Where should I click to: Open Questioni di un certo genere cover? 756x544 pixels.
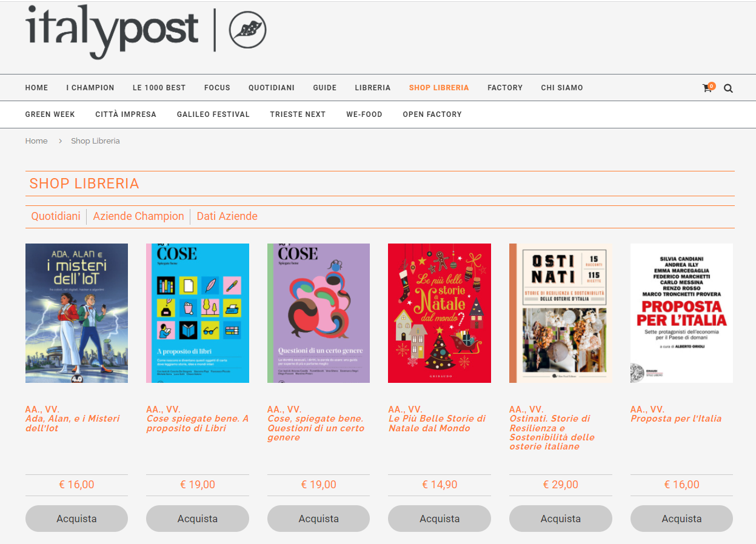(318, 313)
